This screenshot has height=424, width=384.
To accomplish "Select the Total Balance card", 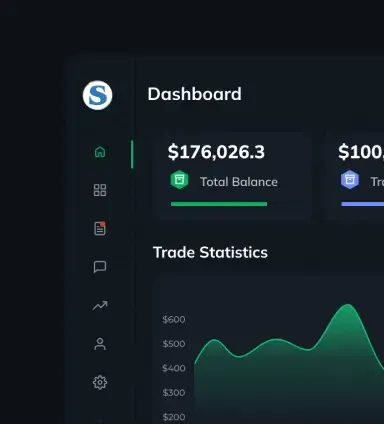I will point(232,176).
